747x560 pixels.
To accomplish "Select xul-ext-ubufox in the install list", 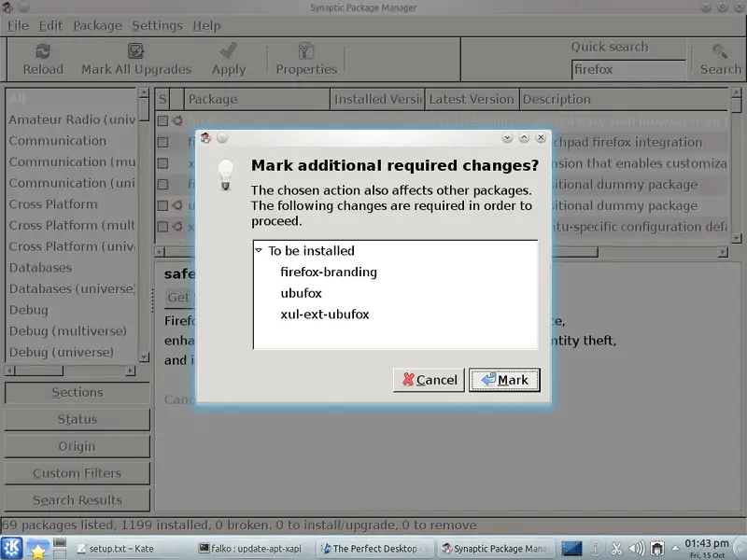I will click(325, 315).
